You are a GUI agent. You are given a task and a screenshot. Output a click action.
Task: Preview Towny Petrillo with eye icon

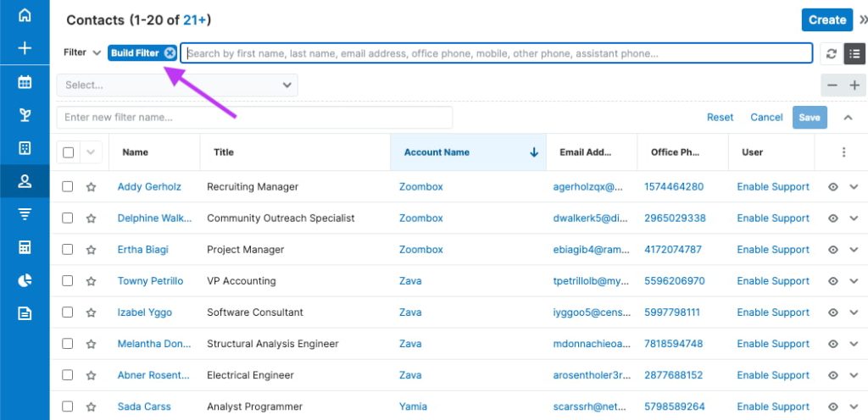coord(832,281)
